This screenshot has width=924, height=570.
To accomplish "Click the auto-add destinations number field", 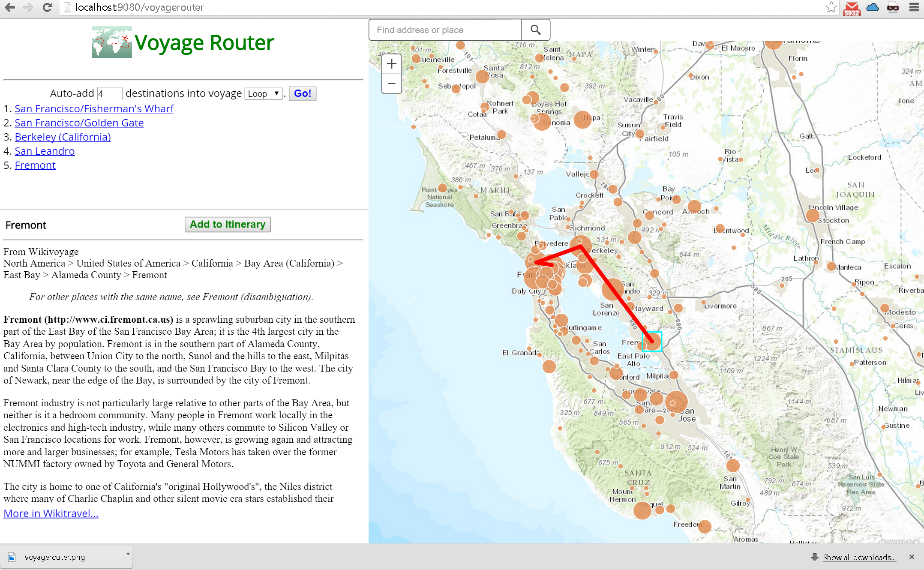I will (x=109, y=93).
